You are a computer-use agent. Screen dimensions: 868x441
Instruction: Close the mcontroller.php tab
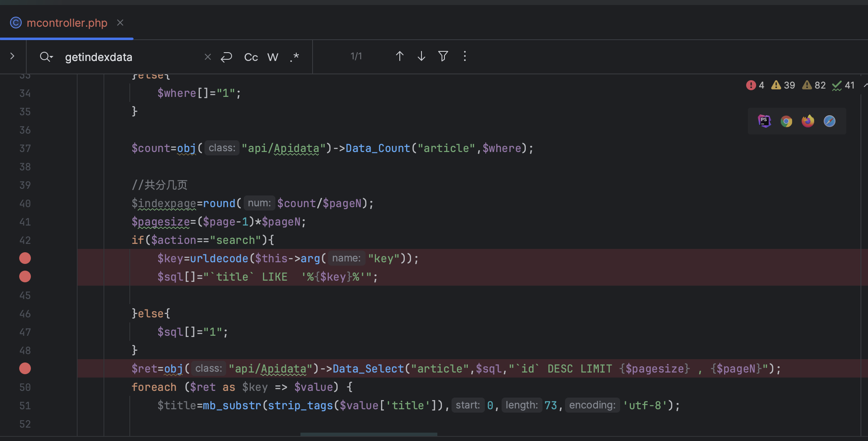120,23
